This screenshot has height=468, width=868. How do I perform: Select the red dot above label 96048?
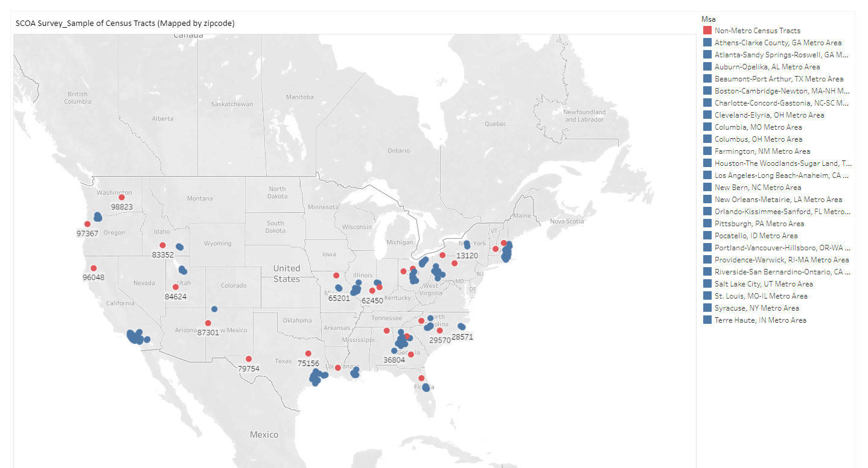click(94, 268)
